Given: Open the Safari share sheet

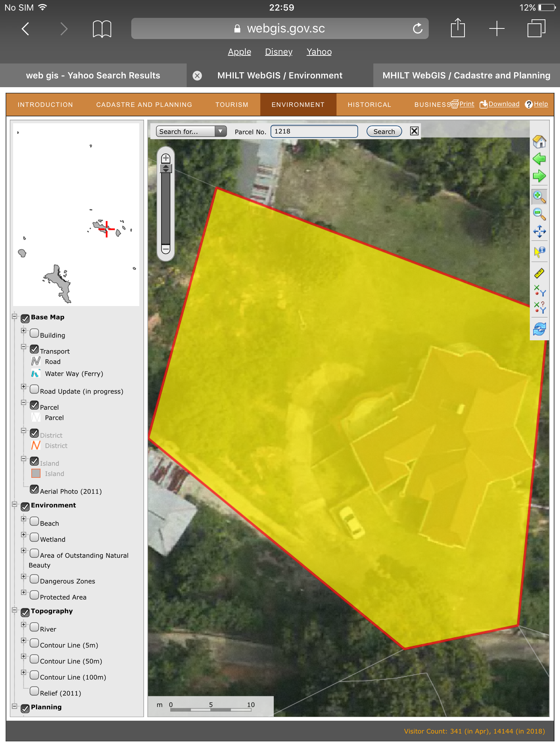Looking at the screenshot, I should 458,28.
